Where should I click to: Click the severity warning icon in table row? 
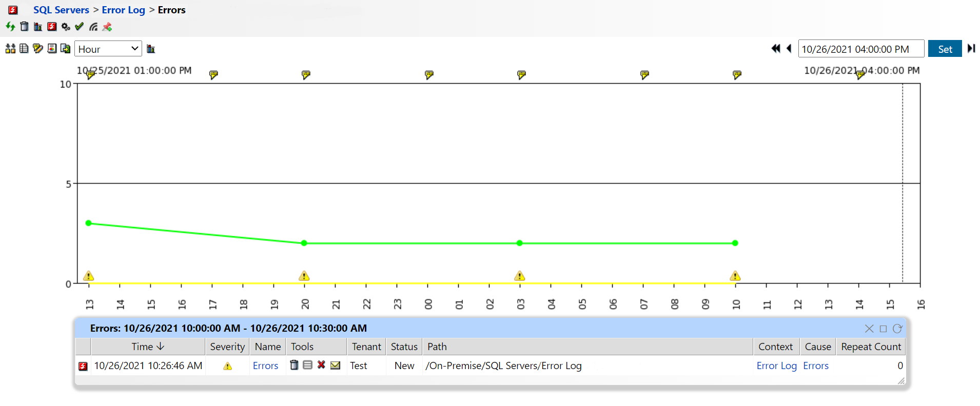pos(227,366)
